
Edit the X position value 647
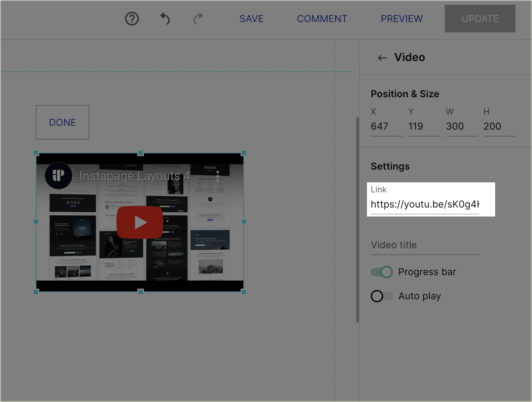coord(387,127)
